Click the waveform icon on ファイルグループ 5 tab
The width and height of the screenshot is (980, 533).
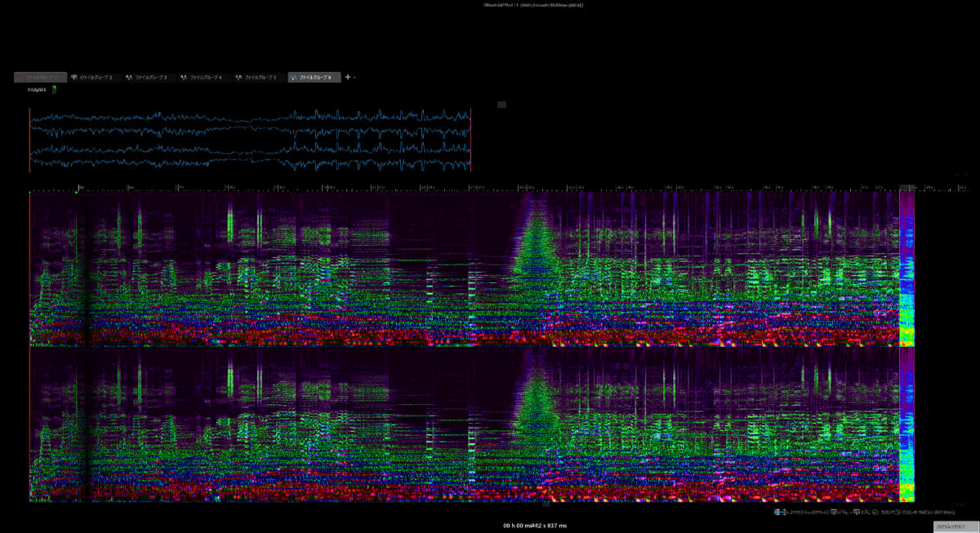point(238,77)
